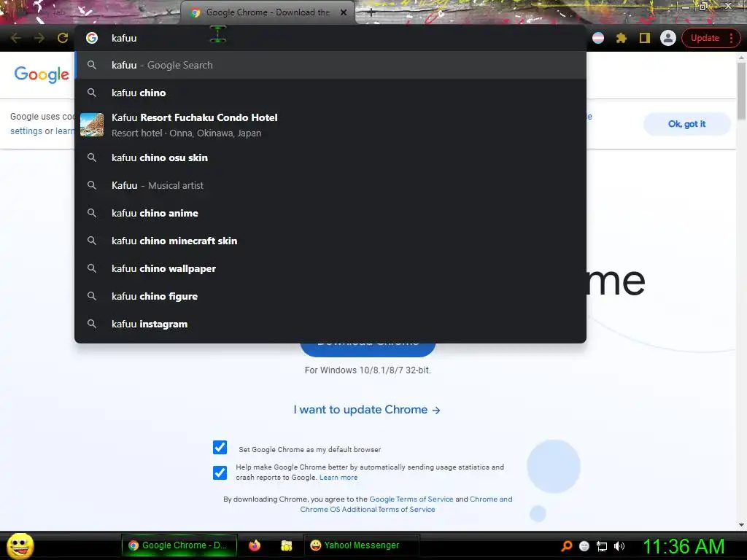Image resolution: width=747 pixels, height=560 pixels.
Task: Click the browser back arrow
Action: point(16,38)
